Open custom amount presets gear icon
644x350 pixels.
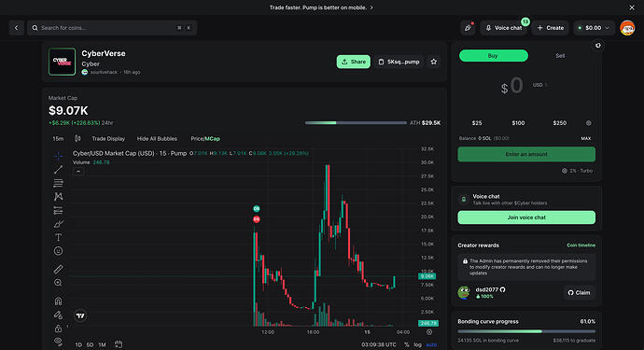tap(589, 123)
